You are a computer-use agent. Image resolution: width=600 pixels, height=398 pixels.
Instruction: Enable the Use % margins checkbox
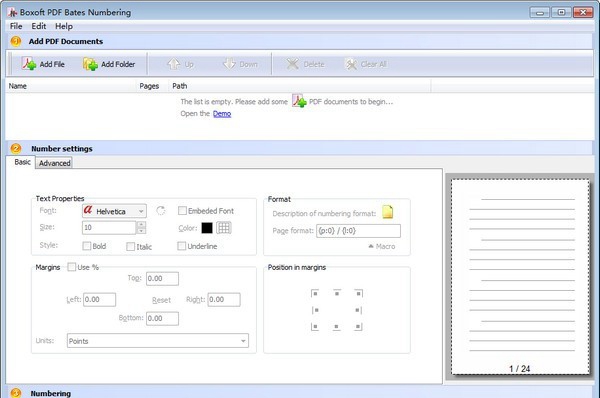72,267
